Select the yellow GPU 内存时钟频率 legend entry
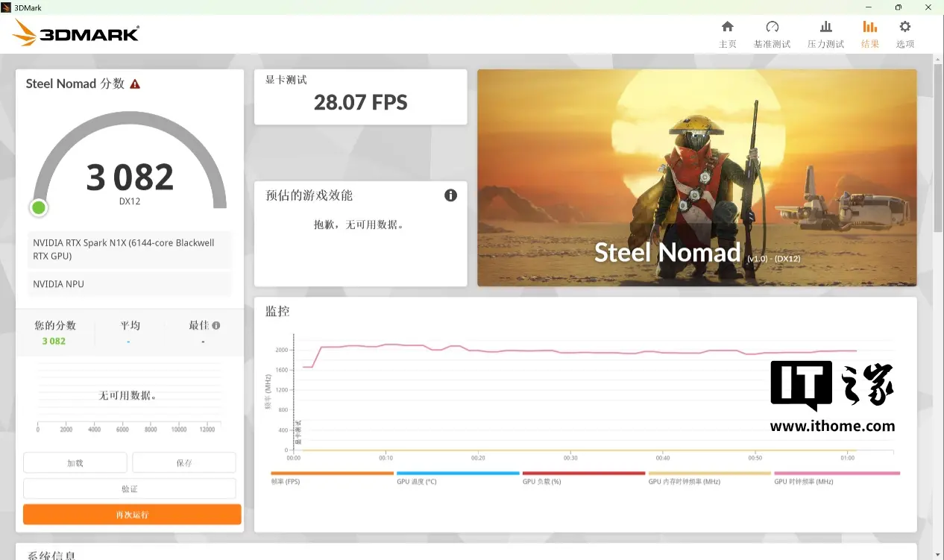This screenshot has height=560, width=944. pyautogui.click(x=710, y=477)
